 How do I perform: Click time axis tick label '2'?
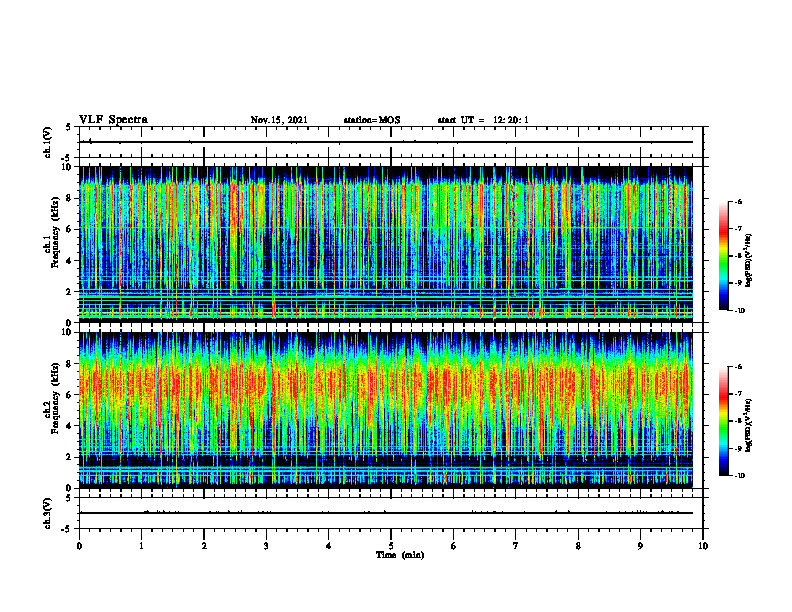click(204, 546)
